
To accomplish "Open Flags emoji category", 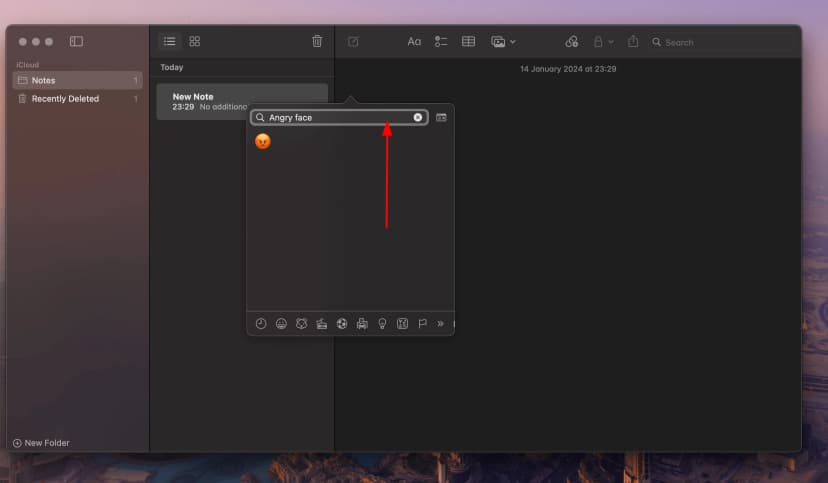I will [422, 324].
